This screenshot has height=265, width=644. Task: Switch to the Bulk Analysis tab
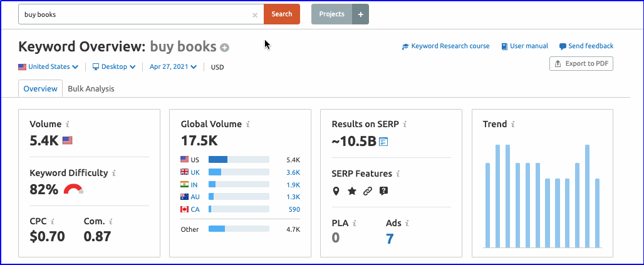[x=91, y=89]
